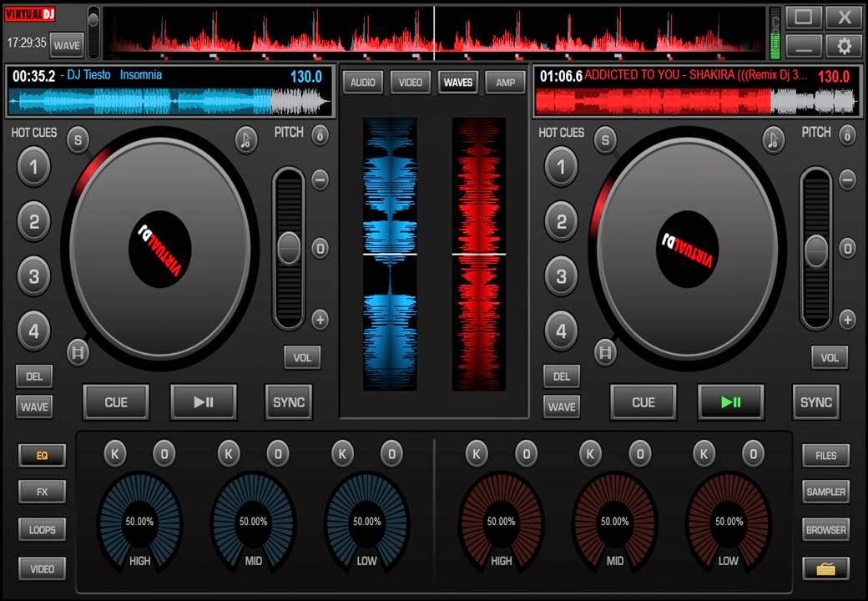Screen dimensions: 868x601
Task: Toggle the WAVE display under the clock
Action: pyautogui.click(x=67, y=45)
